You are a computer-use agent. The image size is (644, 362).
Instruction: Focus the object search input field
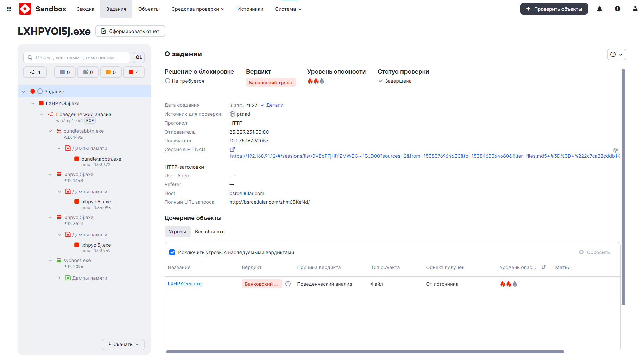tap(80, 58)
